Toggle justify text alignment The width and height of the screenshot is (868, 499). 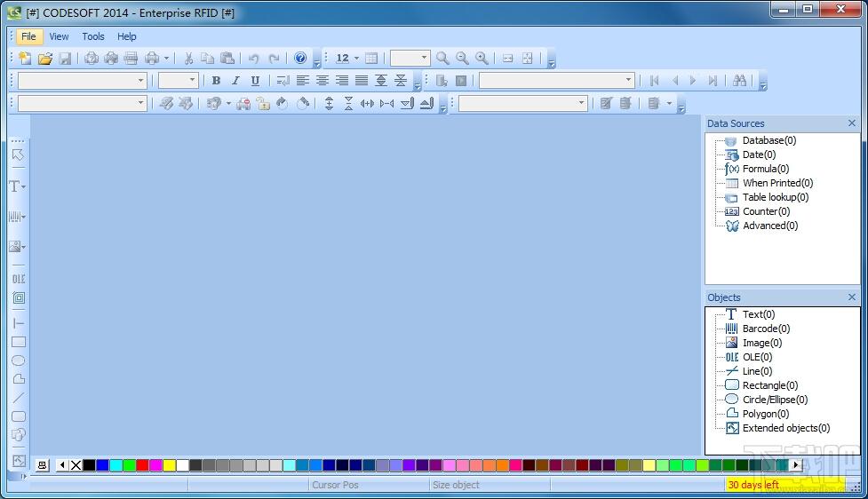pyautogui.click(x=362, y=81)
